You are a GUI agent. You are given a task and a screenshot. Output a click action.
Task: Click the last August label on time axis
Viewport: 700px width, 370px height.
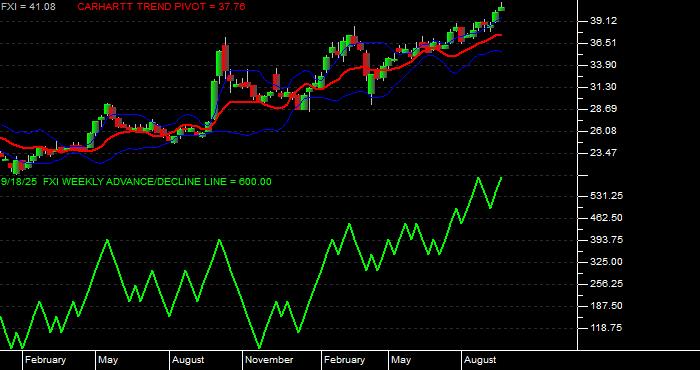(480, 360)
